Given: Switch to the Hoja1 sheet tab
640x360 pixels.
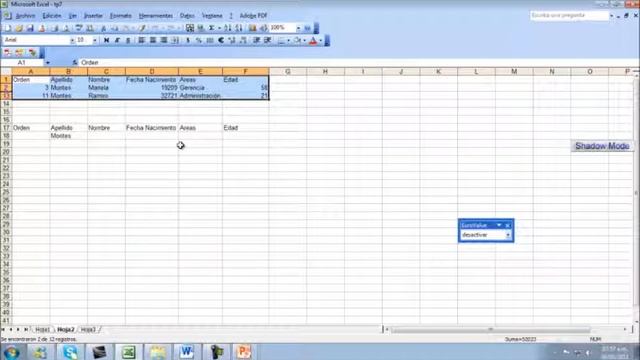Looking at the screenshot, I should 42,329.
